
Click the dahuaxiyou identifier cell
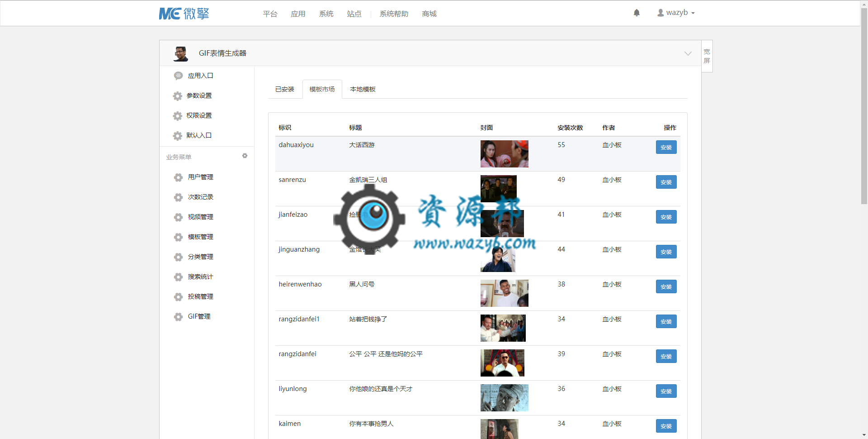(x=296, y=145)
